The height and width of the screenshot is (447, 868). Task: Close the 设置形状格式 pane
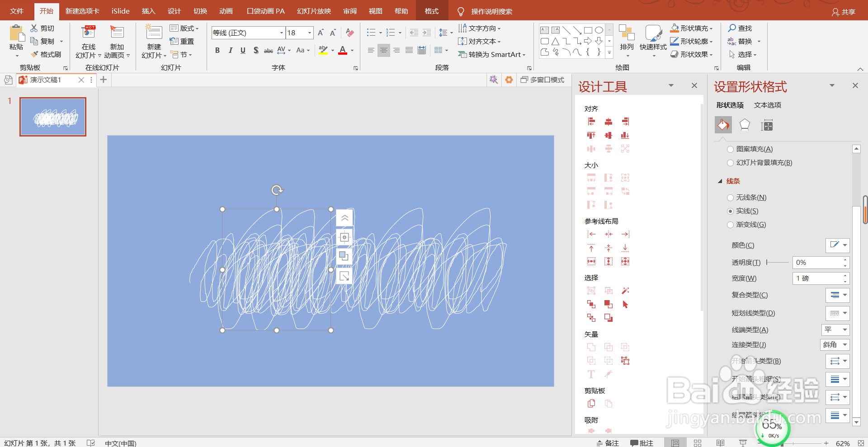[855, 85]
